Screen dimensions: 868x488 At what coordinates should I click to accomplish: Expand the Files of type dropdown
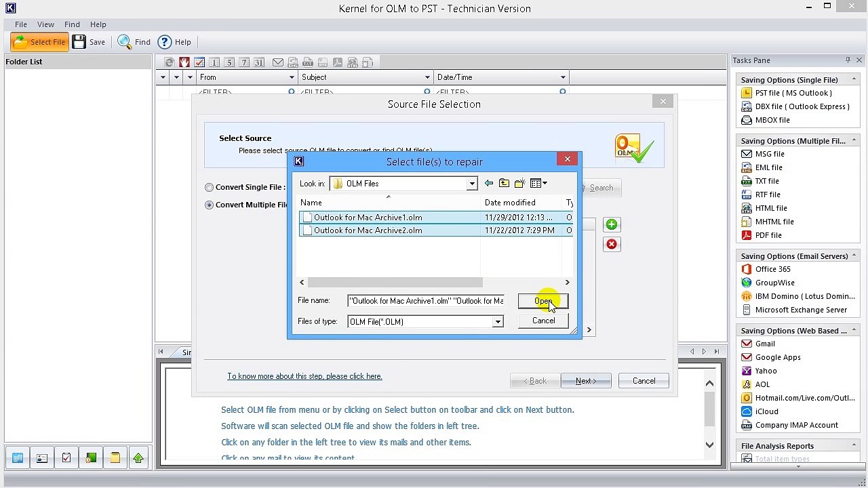point(498,322)
